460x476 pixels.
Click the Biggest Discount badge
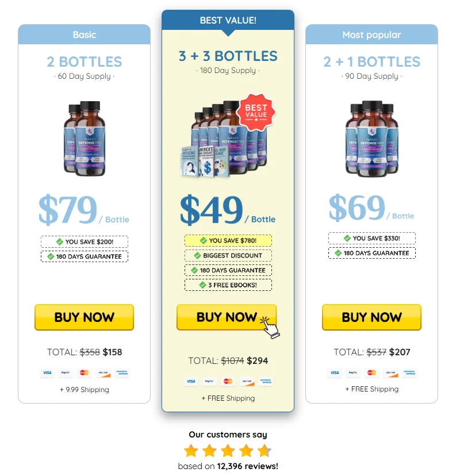228,255
